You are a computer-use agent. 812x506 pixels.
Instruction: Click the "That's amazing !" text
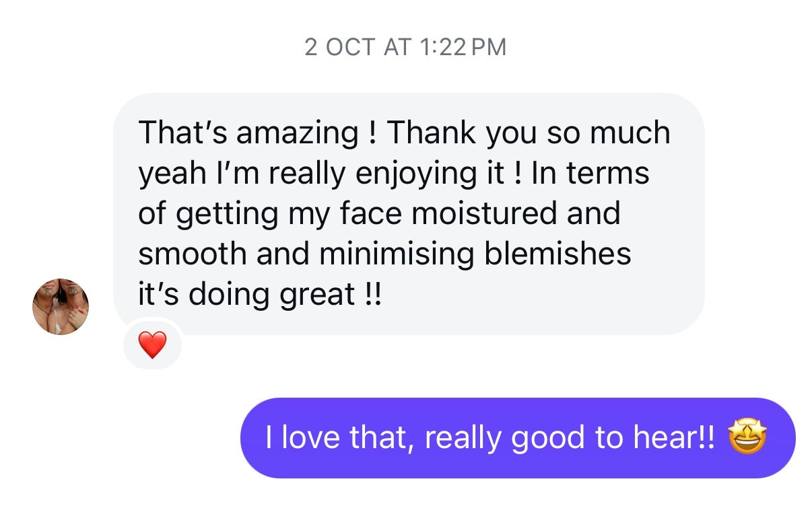tap(254, 133)
